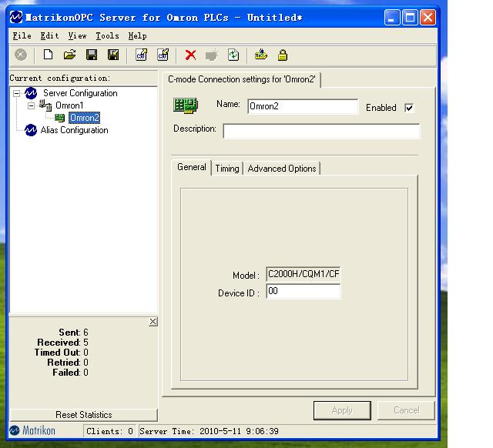Open a configuration file with folder icon

tap(69, 55)
